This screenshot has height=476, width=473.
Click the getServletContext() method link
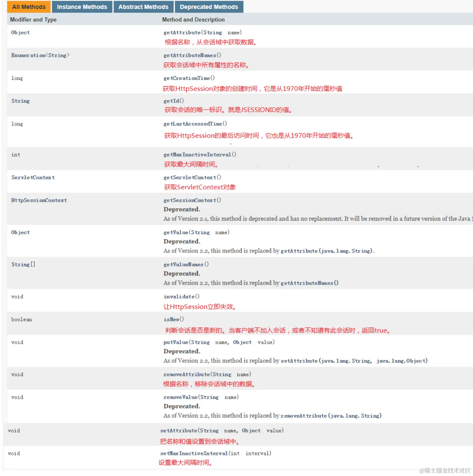coord(190,177)
